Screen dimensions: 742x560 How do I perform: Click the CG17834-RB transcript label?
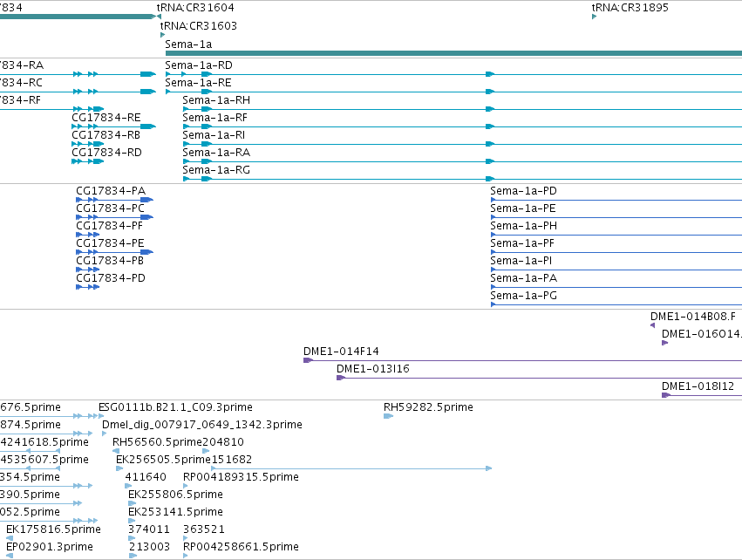pos(106,135)
